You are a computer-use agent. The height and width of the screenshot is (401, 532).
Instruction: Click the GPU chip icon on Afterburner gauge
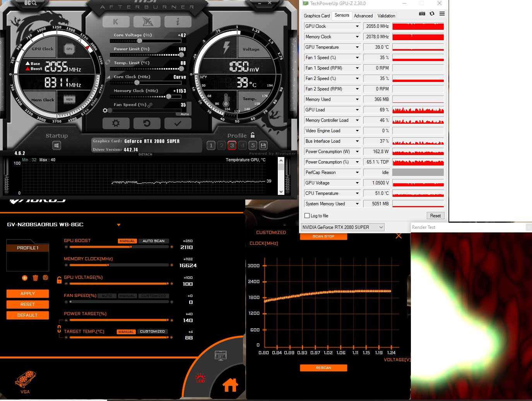69,49
